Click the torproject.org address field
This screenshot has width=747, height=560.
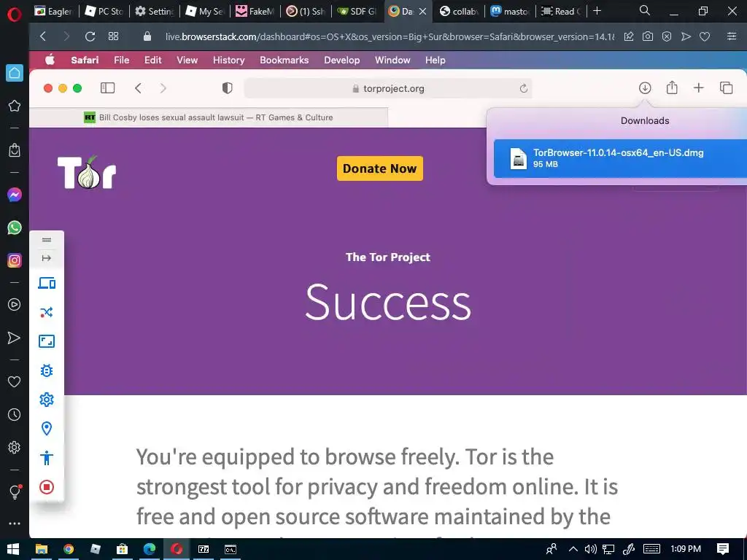tap(388, 88)
